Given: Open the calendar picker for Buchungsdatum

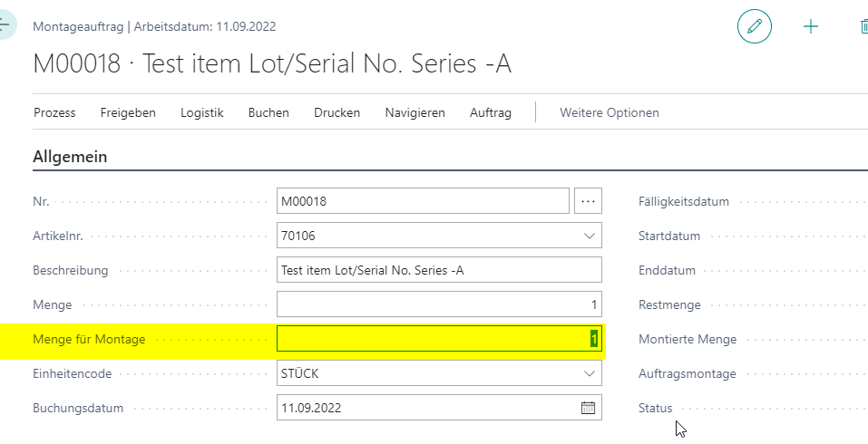Looking at the screenshot, I should (x=588, y=408).
